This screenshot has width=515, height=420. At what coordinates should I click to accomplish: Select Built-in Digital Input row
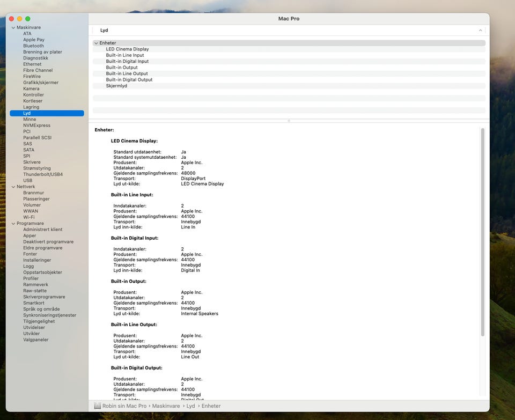127,62
